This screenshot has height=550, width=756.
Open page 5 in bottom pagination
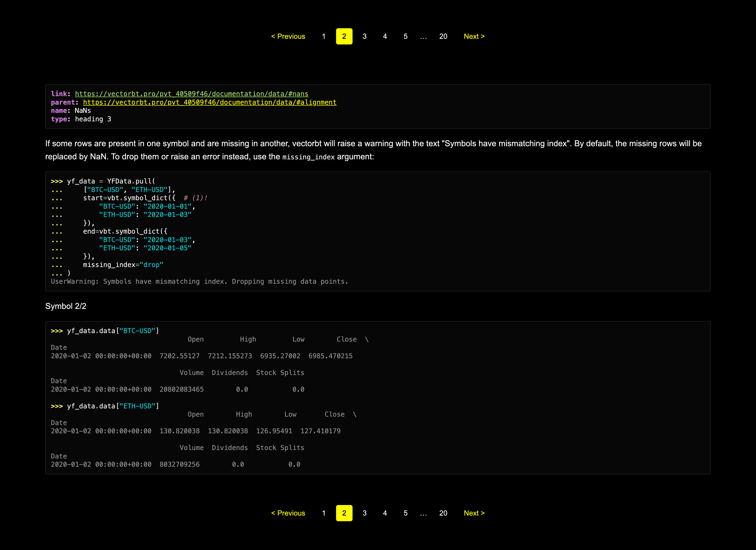click(x=405, y=513)
